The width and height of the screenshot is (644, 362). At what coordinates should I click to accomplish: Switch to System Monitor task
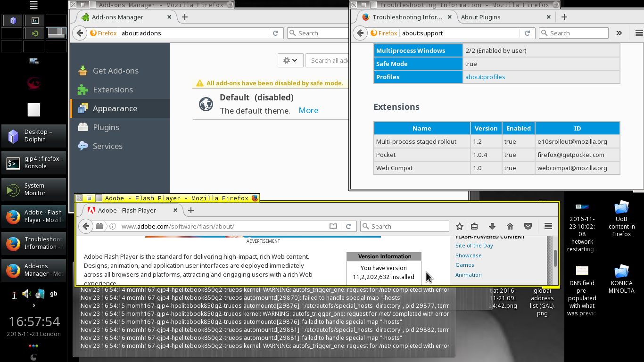(x=33, y=189)
